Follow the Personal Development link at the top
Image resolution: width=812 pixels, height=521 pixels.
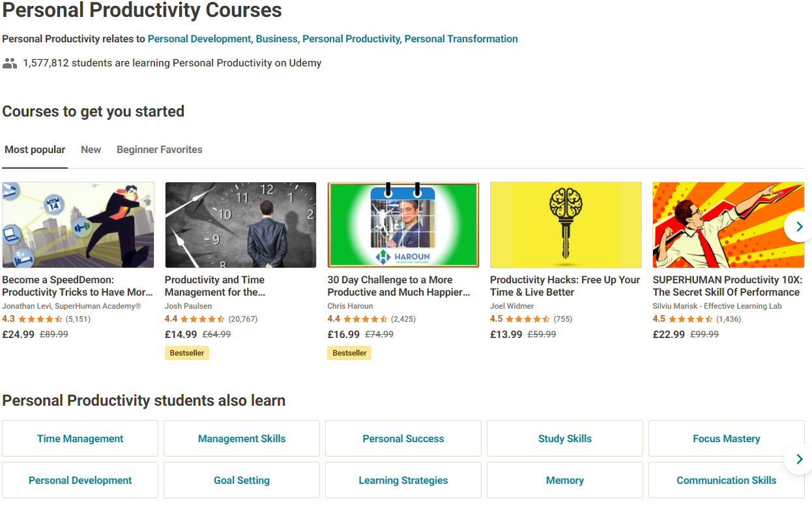pos(200,39)
